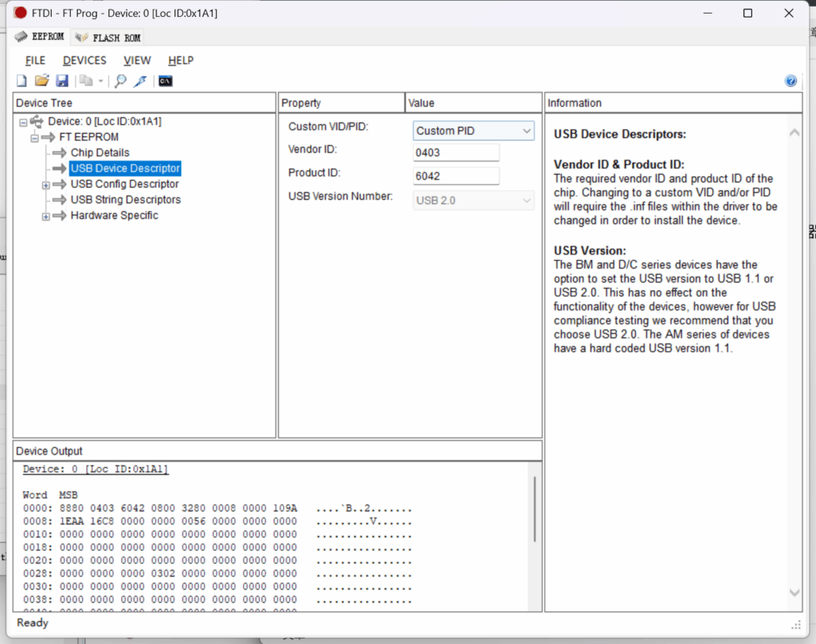Open the VIEW menu

(x=137, y=61)
